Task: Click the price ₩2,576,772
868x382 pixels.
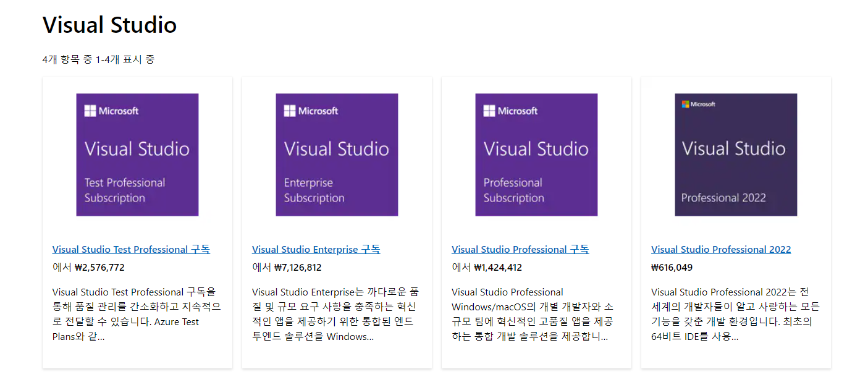Action: (99, 268)
